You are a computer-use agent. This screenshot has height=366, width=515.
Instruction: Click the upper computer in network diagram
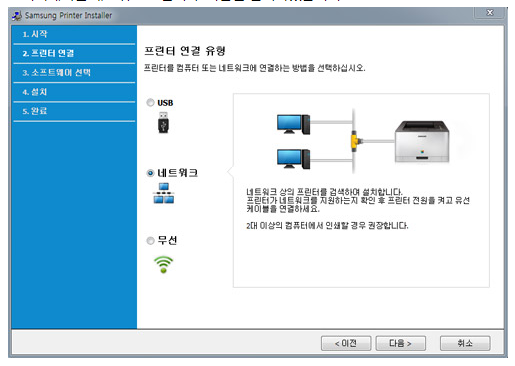tap(293, 124)
